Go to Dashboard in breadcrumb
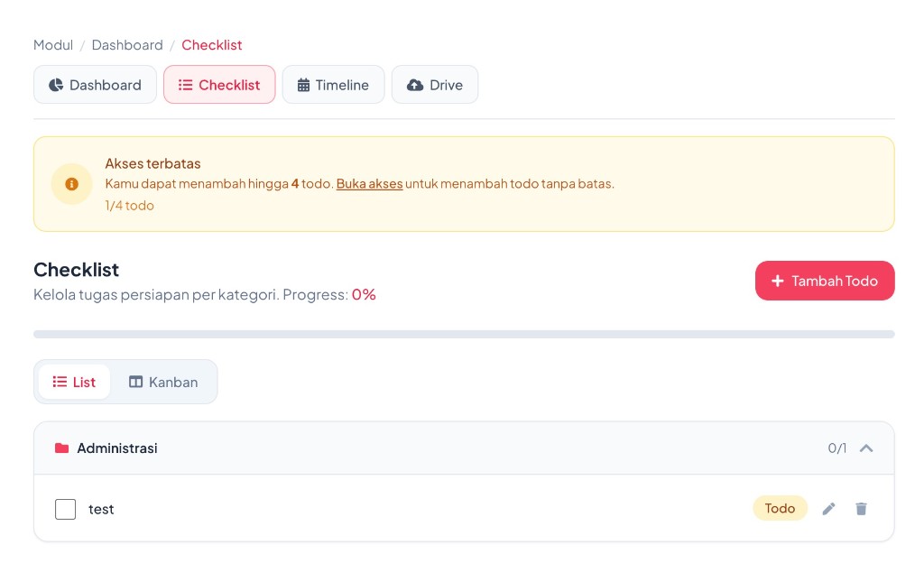This screenshot has width=924, height=582. (127, 45)
